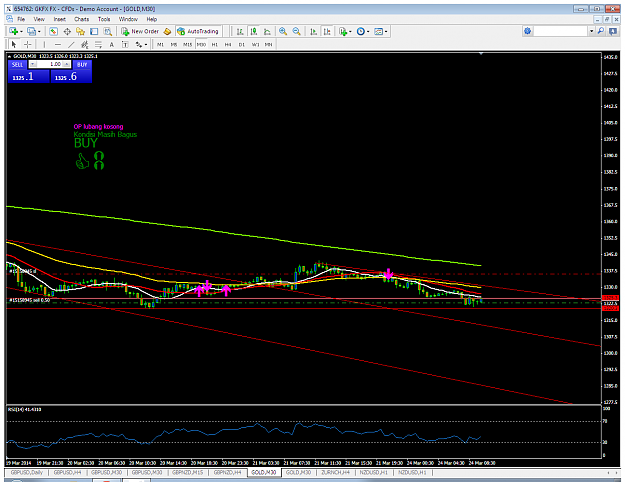Switch chart to Candlesticks type
Image resolution: width=625 pixels, height=482 pixels.
254,31
